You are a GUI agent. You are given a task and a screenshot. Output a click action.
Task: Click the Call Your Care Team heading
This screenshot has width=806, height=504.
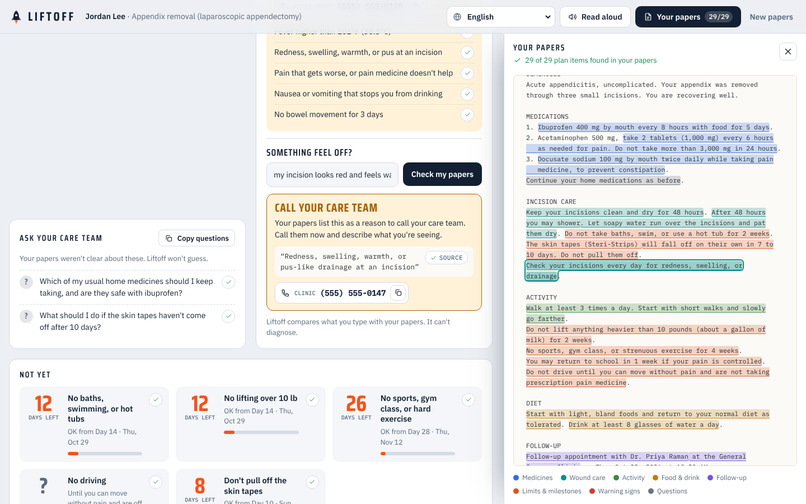(326, 208)
